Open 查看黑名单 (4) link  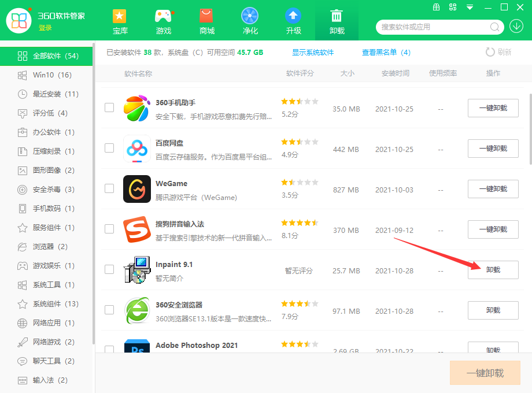tap(386, 52)
